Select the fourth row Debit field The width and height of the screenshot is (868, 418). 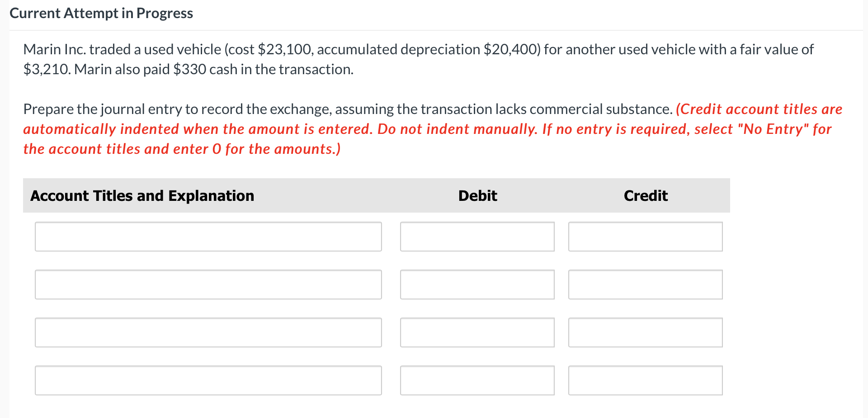click(477, 380)
